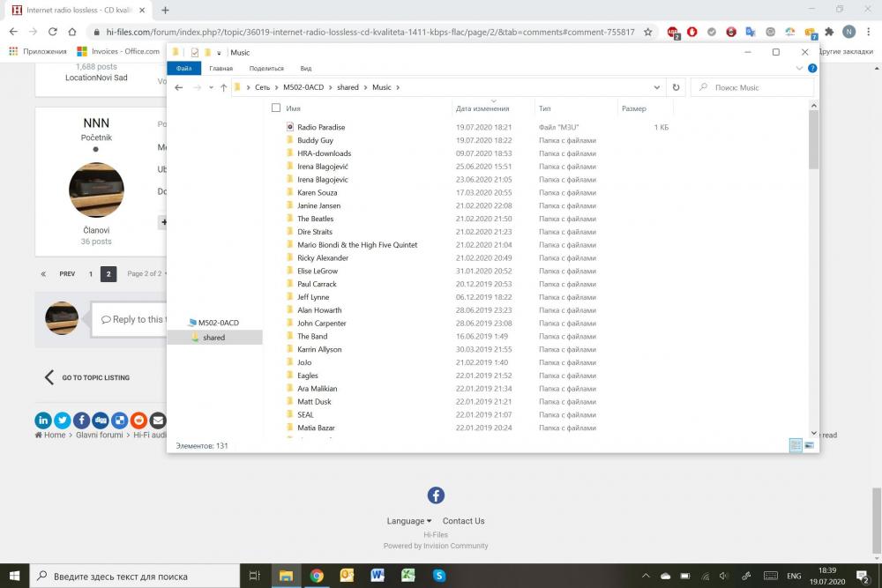This screenshot has height=588, width=882.
Task: Click the Поиск: Music search field
Action: (752, 87)
